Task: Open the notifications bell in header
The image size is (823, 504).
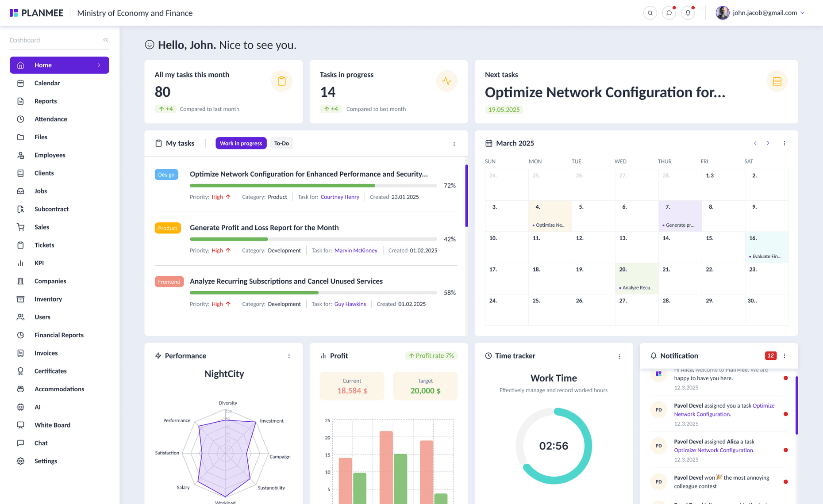Action: pyautogui.click(x=688, y=13)
